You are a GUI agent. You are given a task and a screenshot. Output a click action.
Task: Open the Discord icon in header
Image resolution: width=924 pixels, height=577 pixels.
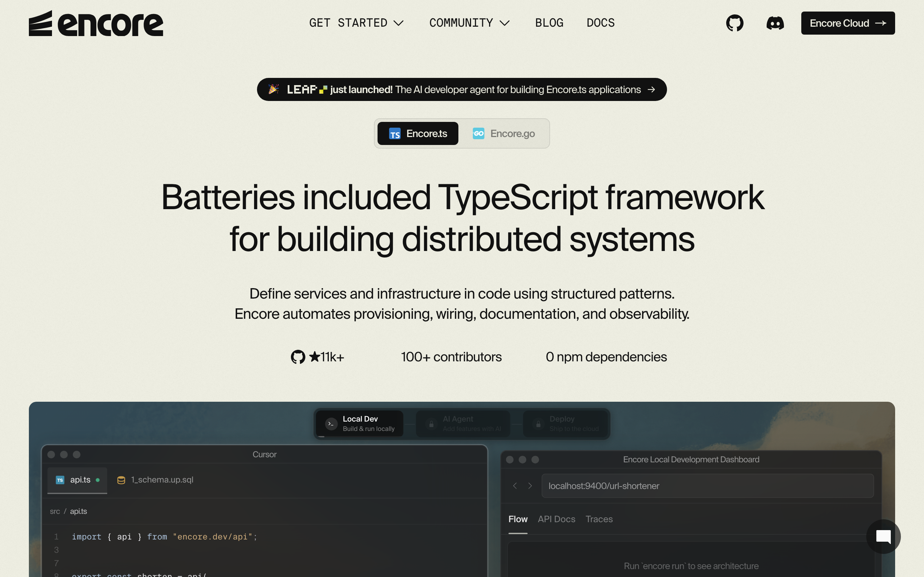[x=775, y=23]
